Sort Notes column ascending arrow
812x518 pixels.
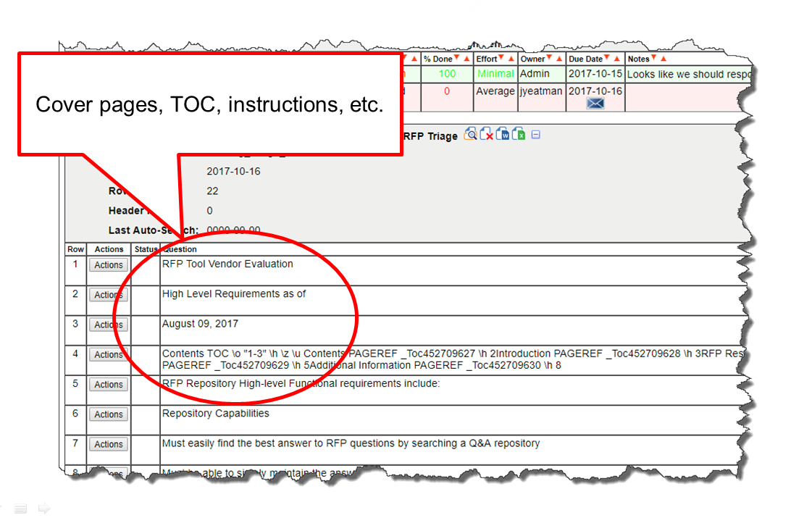[663, 59]
